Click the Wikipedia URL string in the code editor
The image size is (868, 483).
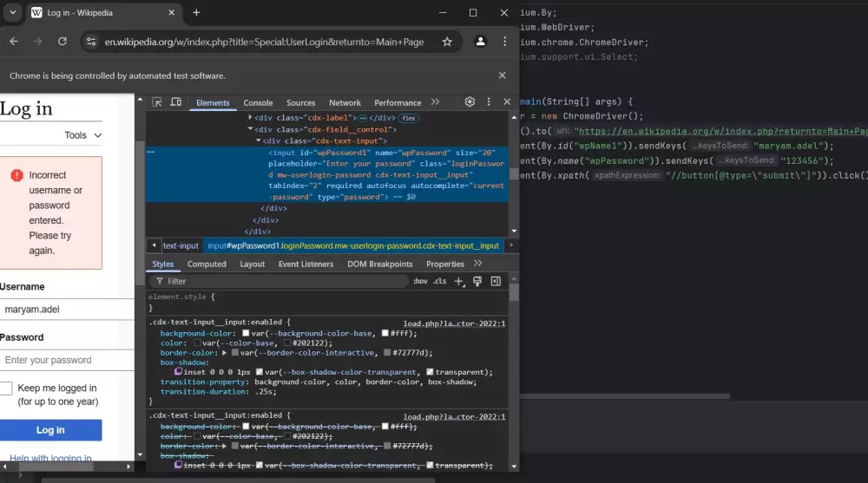[720, 131]
